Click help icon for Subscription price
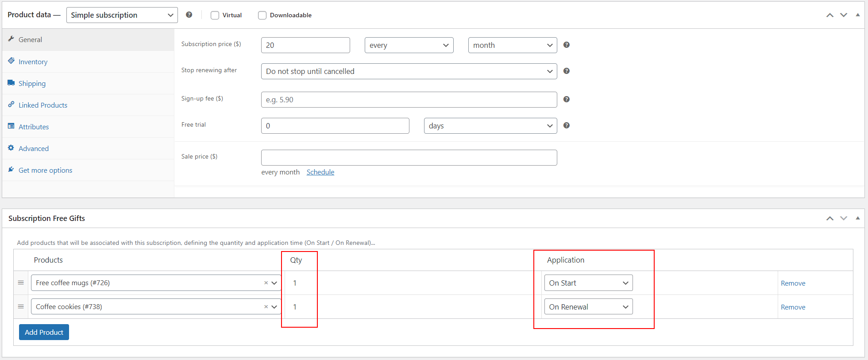Screen dimensions: 868x360 (566, 45)
